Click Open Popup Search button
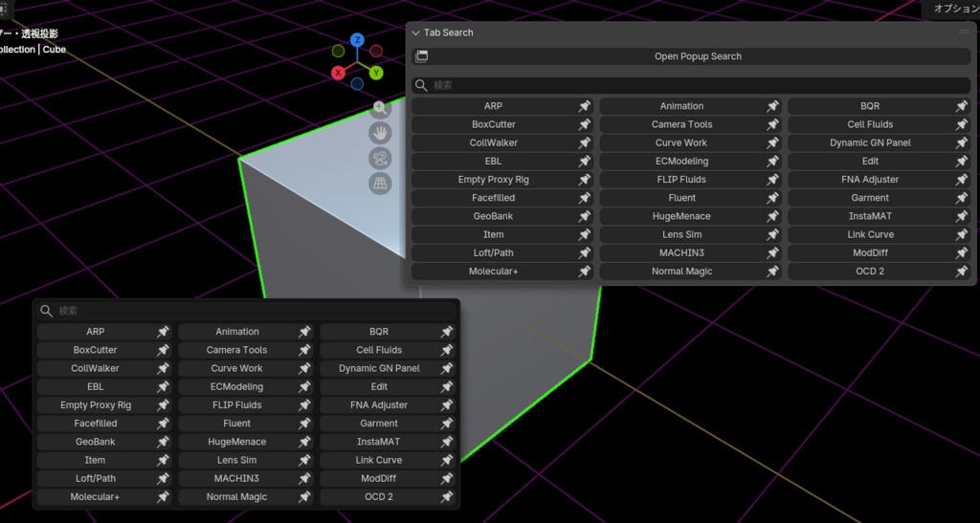The height and width of the screenshot is (523, 980). 691,56
